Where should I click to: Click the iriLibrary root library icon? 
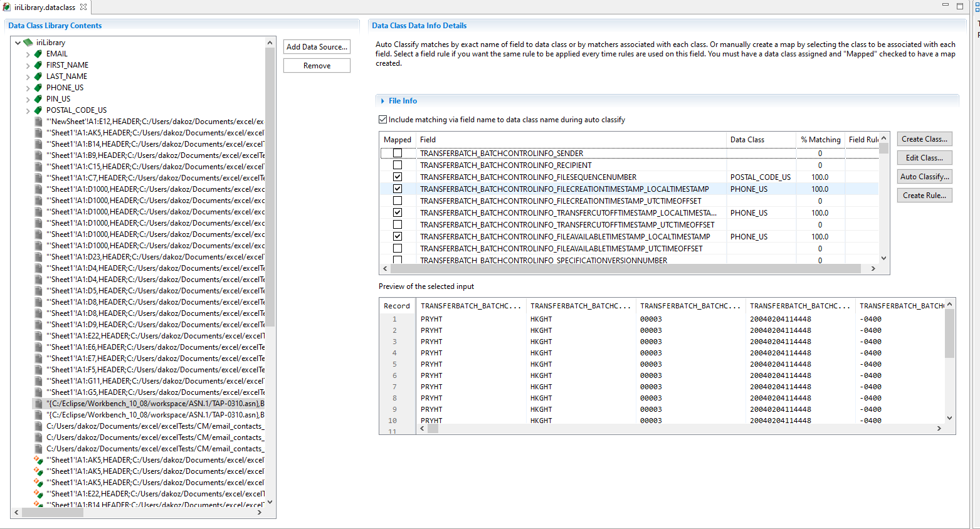[28, 43]
